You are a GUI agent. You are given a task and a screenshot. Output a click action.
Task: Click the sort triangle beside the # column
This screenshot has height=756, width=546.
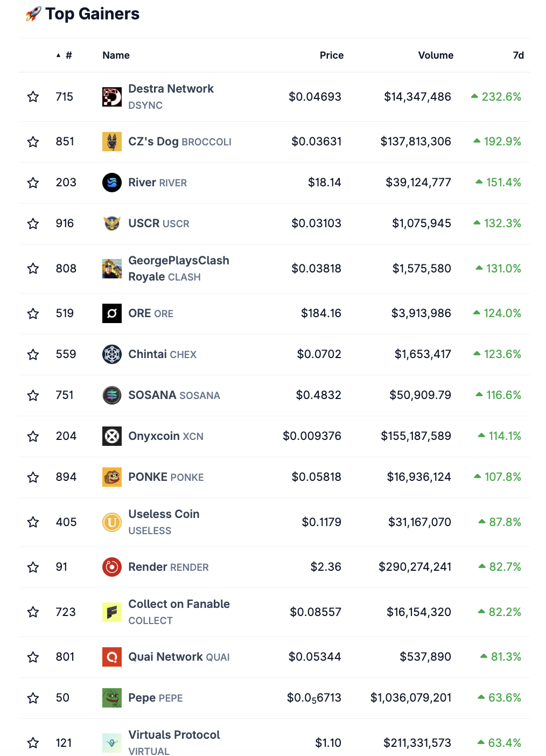click(x=58, y=54)
